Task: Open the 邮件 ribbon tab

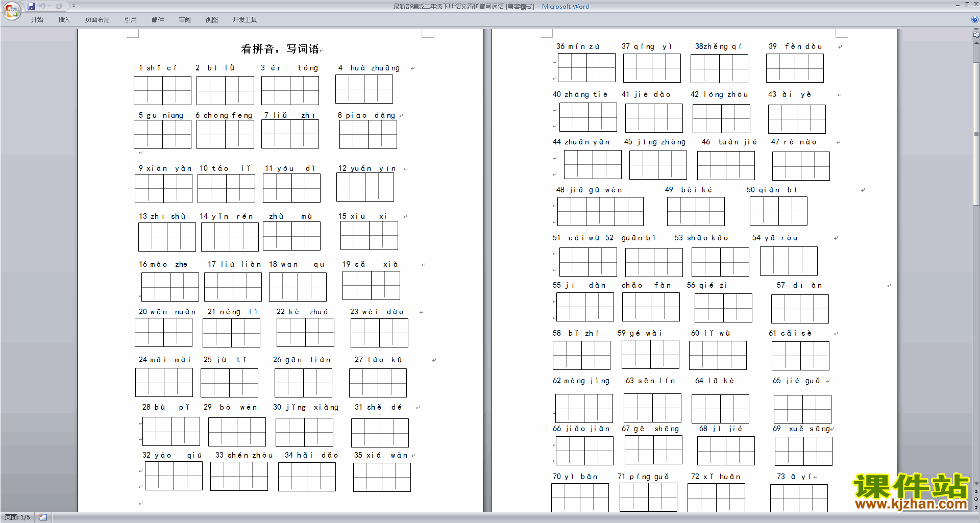Action: click(x=158, y=20)
